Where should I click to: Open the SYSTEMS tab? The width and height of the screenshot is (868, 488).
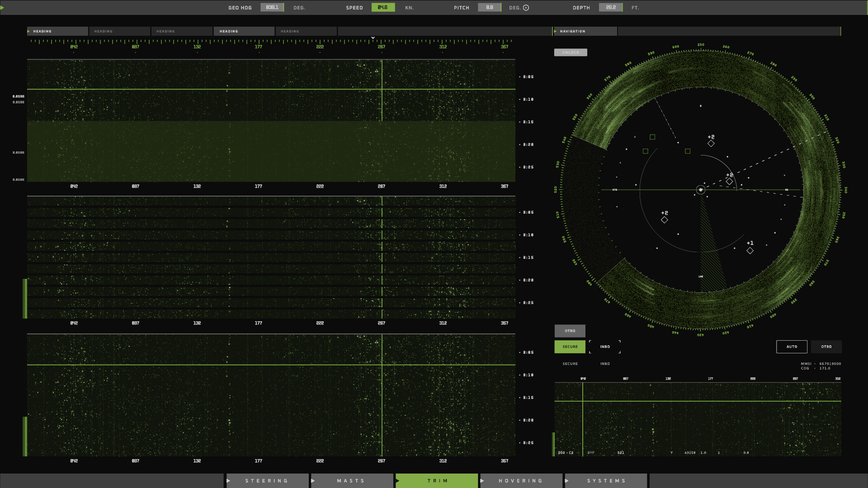pos(606,481)
